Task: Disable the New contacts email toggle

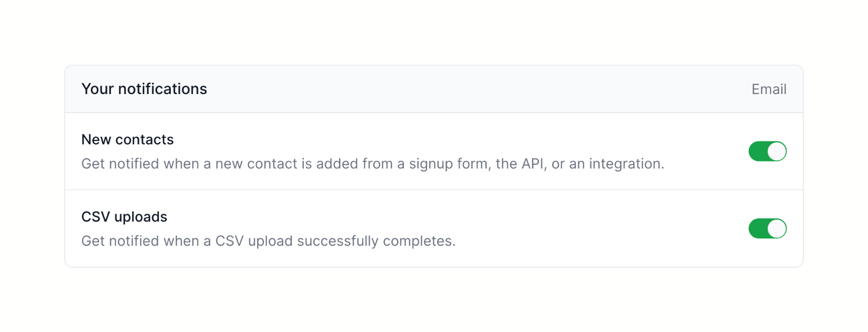Action: [767, 151]
